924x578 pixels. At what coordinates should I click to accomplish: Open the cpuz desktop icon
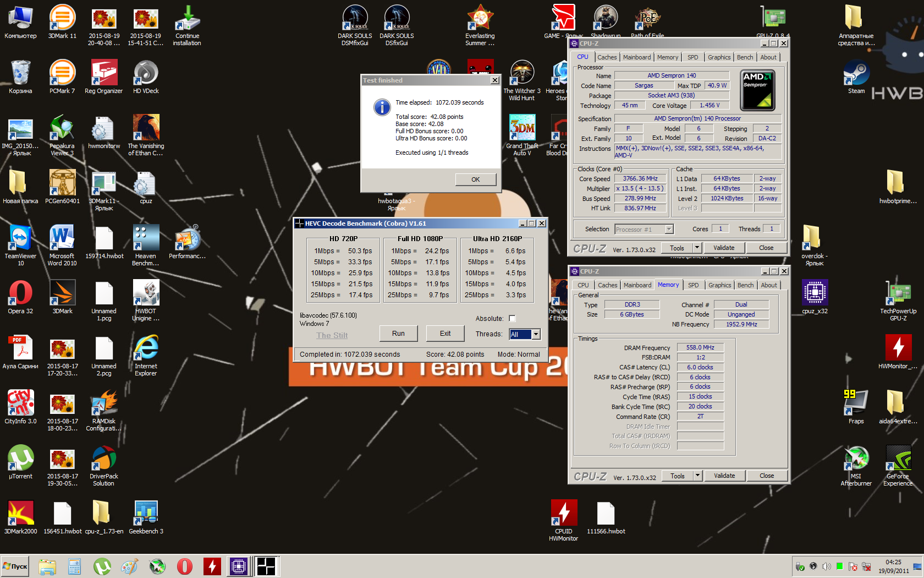[x=146, y=187]
